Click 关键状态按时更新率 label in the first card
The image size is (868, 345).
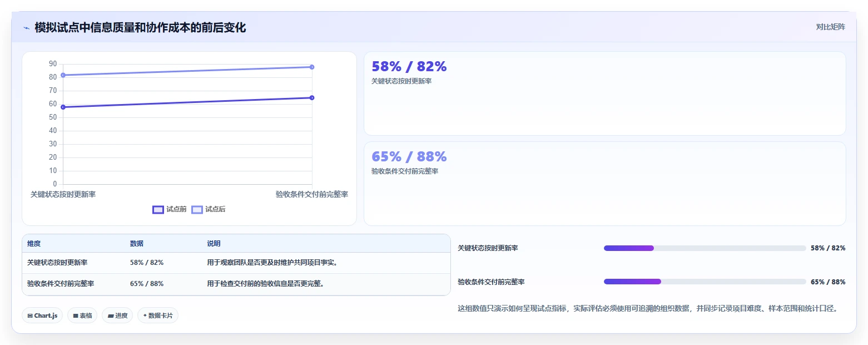coord(401,81)
